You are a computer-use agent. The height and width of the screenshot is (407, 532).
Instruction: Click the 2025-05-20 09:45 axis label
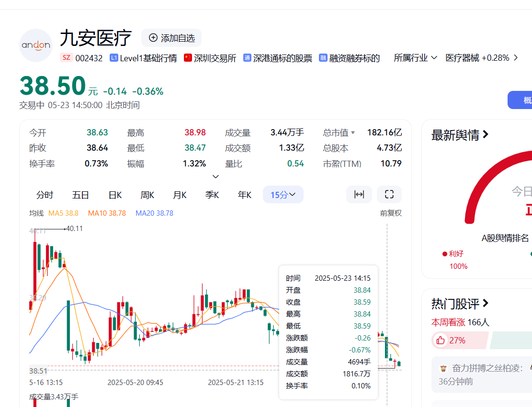click(x=136, y=383)
